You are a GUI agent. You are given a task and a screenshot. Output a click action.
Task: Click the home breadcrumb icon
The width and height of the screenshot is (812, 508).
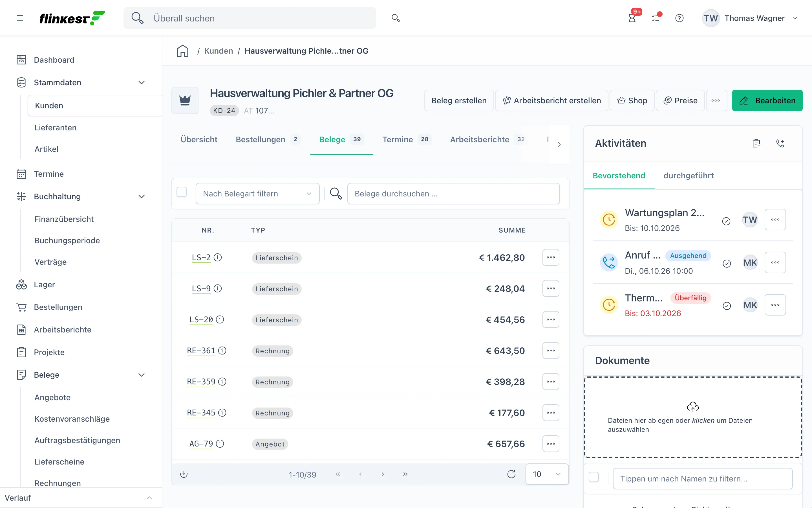[183, 51]
